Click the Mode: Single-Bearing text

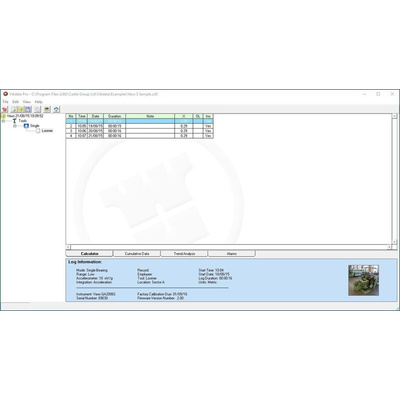[92, 270]
